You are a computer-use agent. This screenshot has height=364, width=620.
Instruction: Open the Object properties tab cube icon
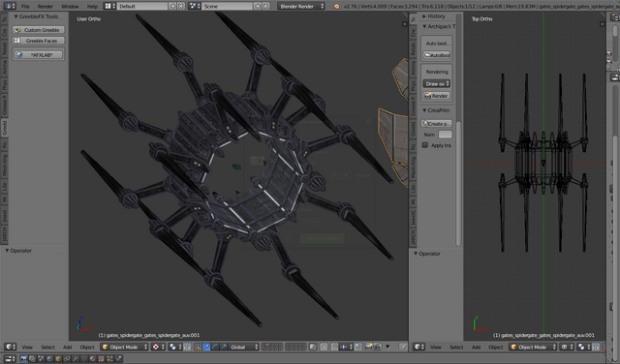(58, 359)
